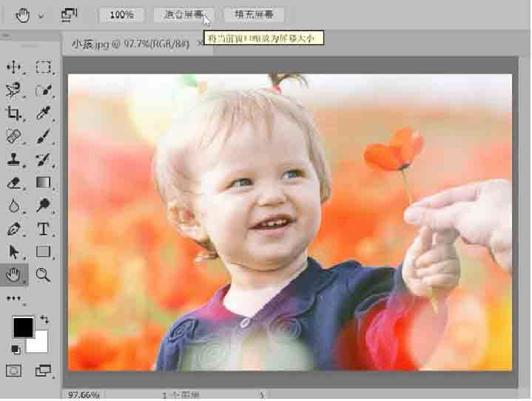Viewport: 532px width, 401px height.
Task: Close the 小孩.jpg document tab
Action: [x=199, y=44]
